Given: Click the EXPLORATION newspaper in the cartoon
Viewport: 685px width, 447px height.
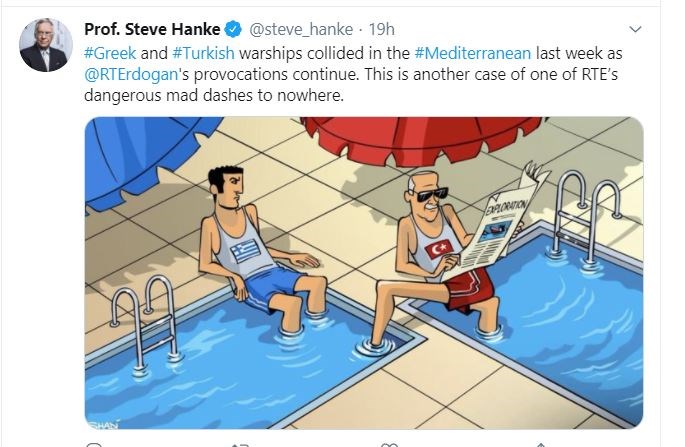Looking at the screenshot, I should coord(498,227).
